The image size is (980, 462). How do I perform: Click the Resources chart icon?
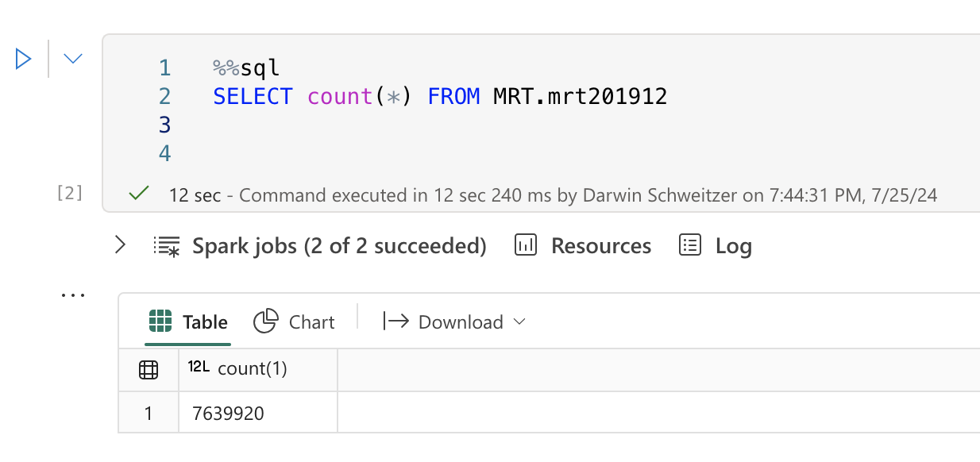[x=526, y=245]
